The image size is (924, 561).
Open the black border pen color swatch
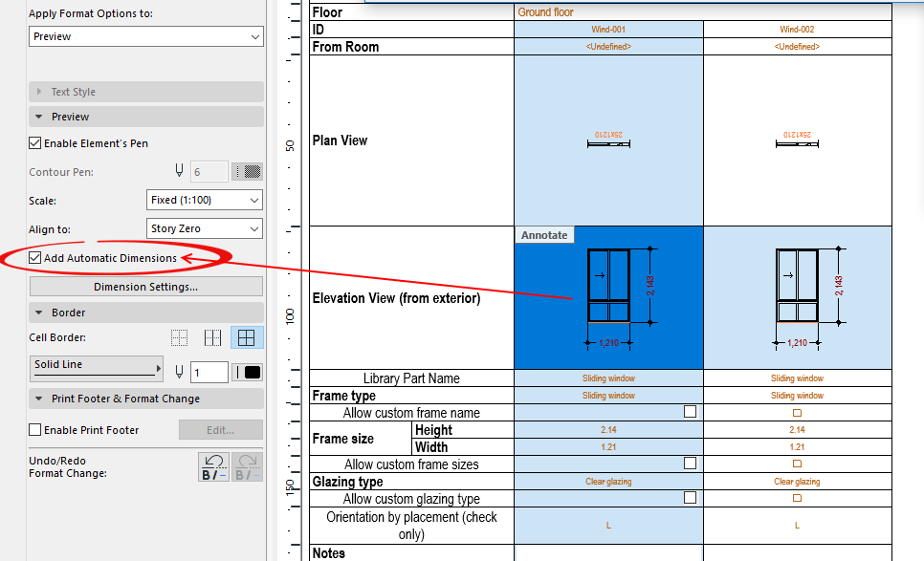[x=247, y=372]
